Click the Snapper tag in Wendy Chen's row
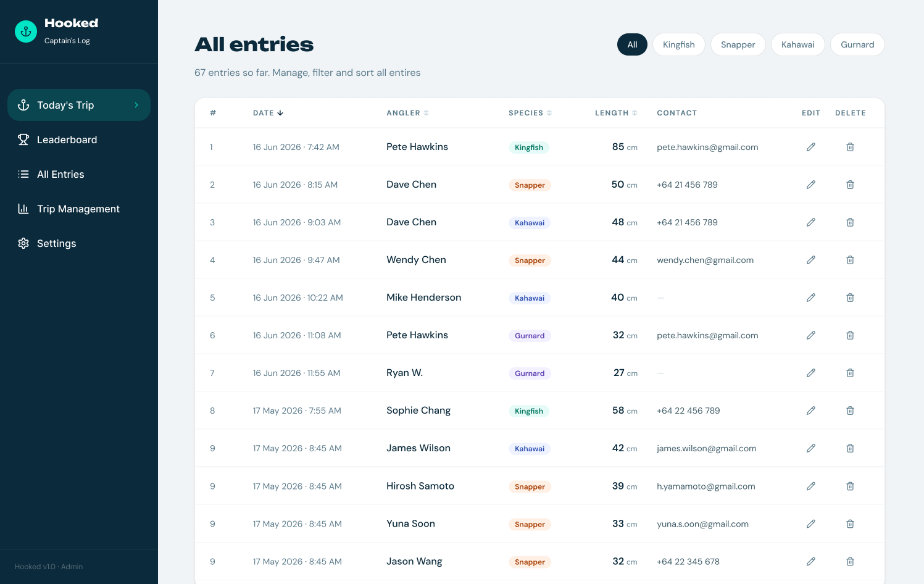The height and width of the screenshot is (584, 924). point(530,261)
